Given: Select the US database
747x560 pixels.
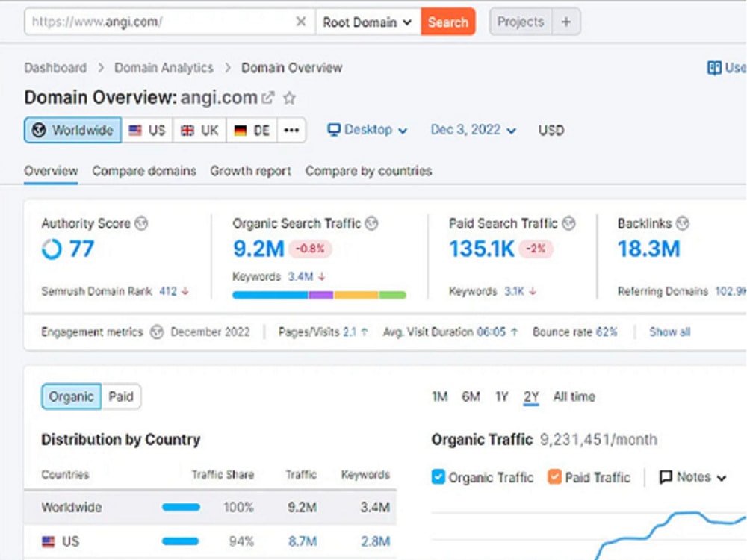Looking at the screenshot, I should (148, 130).
